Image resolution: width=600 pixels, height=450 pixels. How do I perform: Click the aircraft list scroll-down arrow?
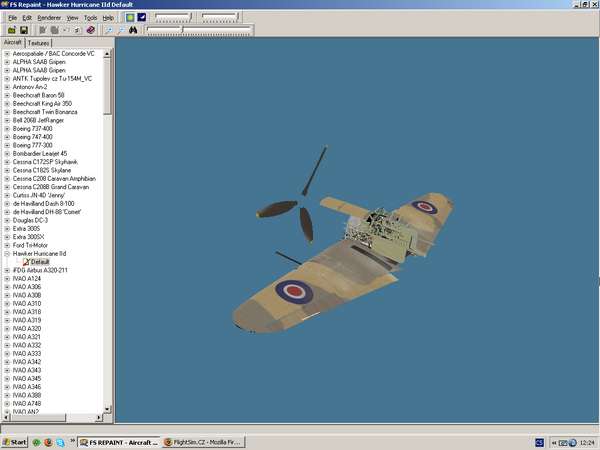tap(107, 409)
